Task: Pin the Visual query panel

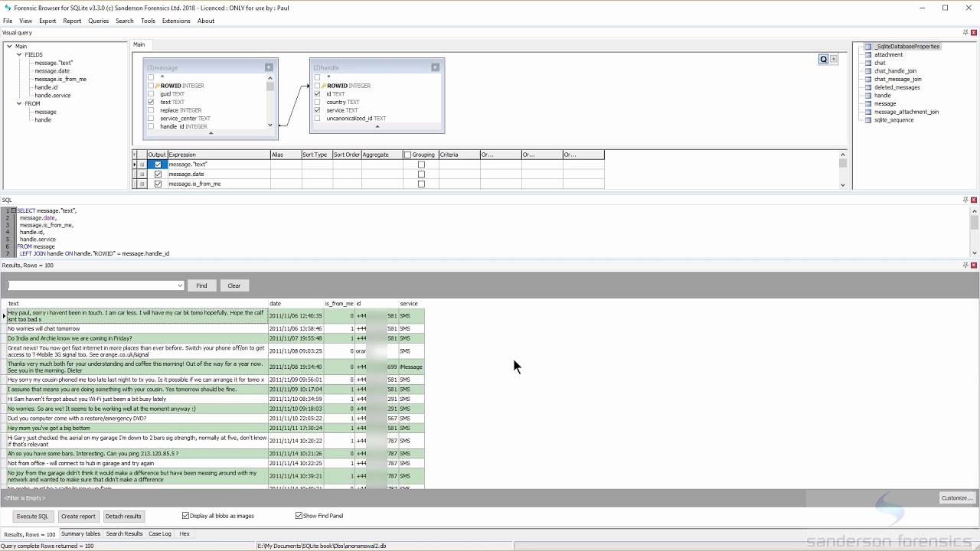Action: click(x=965, y=32)
